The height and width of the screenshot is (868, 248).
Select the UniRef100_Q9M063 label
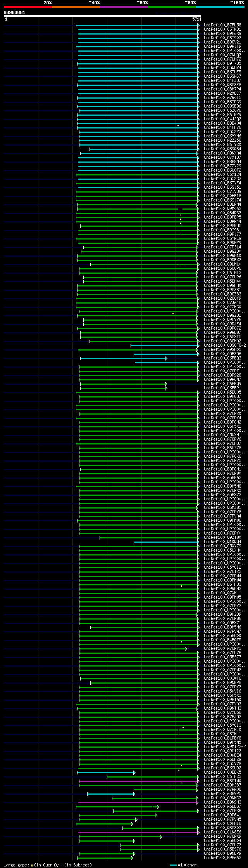[x=222, y=209]
